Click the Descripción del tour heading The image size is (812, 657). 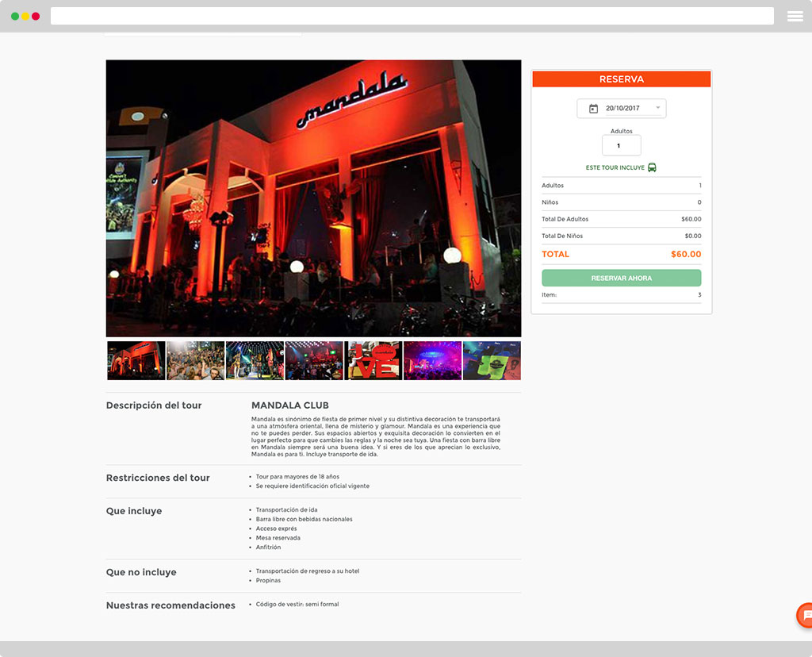(x=154, y=405)
